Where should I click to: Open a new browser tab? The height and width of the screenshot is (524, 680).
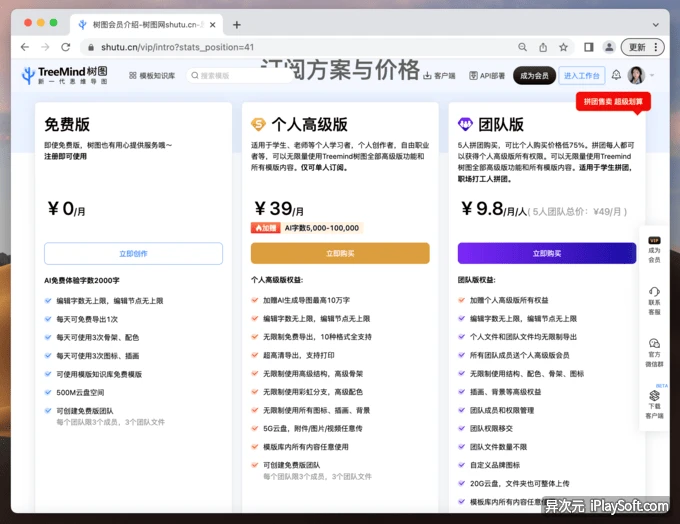[237, 25]
